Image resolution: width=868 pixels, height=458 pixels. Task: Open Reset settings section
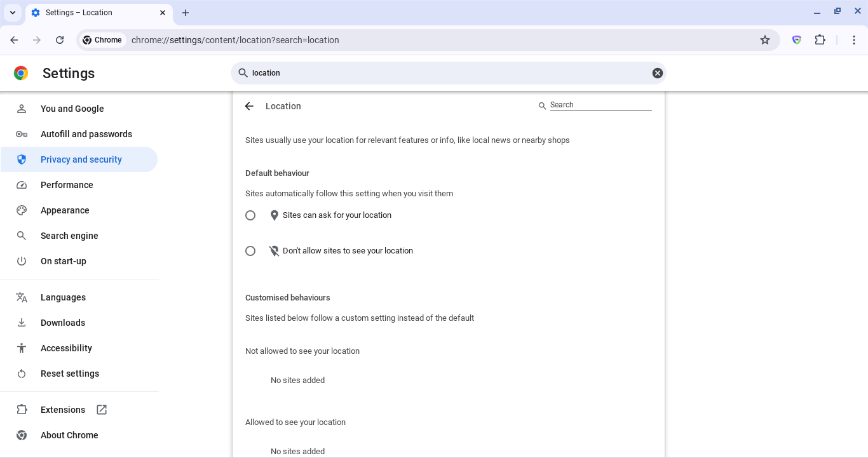coord(79,374)
